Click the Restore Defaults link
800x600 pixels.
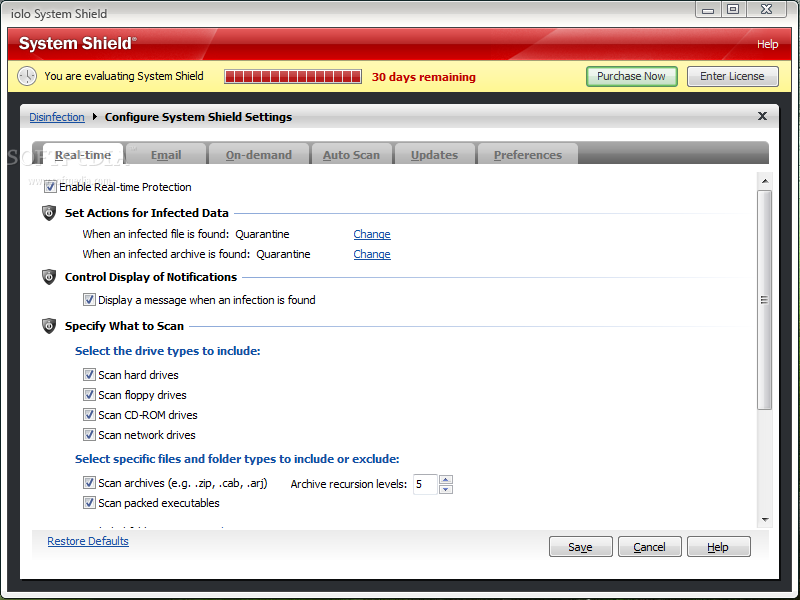click(88, 541)
